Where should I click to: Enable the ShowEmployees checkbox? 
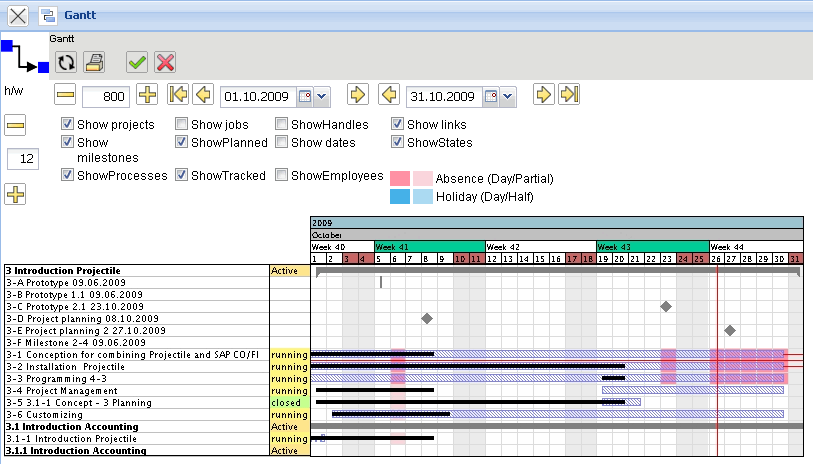pyautogui.click(x=282, y=175)
